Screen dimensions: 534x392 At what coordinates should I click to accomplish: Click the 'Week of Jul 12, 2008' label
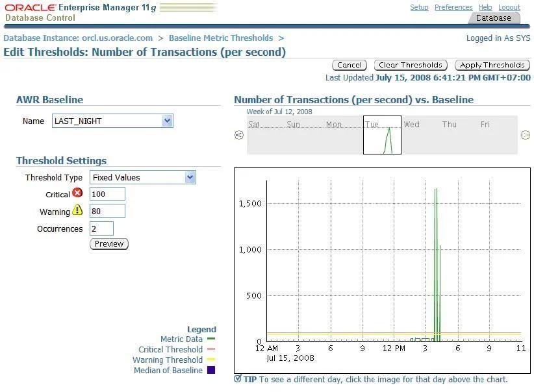coord(279,112)
